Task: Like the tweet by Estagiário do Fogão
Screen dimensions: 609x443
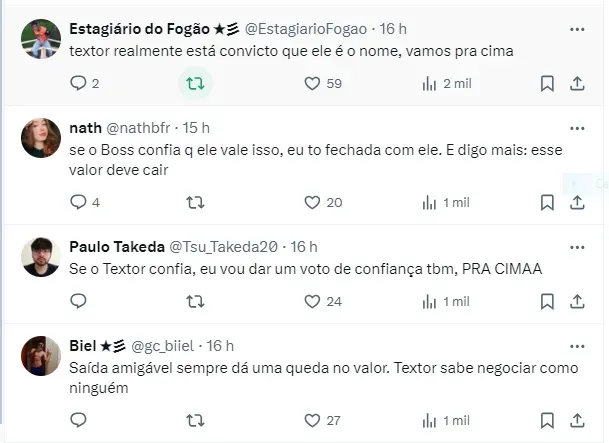Action: point(313,84)
